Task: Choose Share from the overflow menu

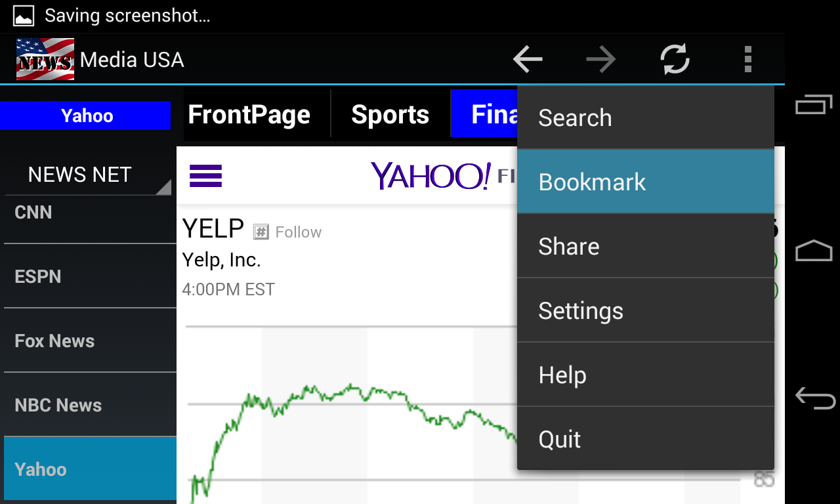Action: pyautogui.click(x=645, y=246)
